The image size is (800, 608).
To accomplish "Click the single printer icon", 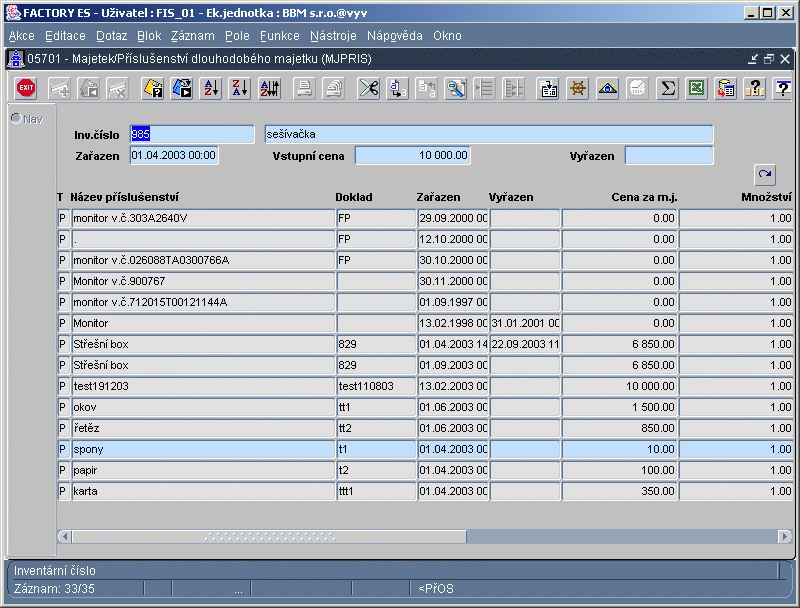I will coord(305,88).
